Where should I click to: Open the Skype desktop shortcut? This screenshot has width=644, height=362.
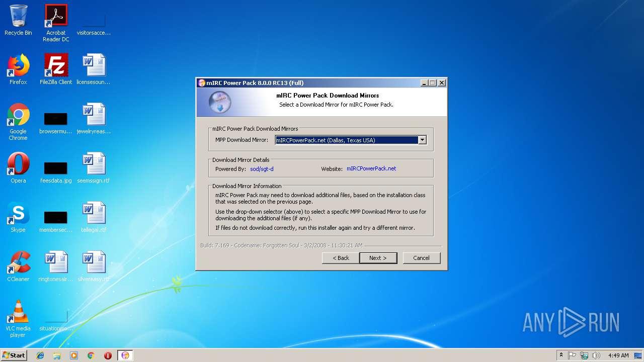(18, 217)
